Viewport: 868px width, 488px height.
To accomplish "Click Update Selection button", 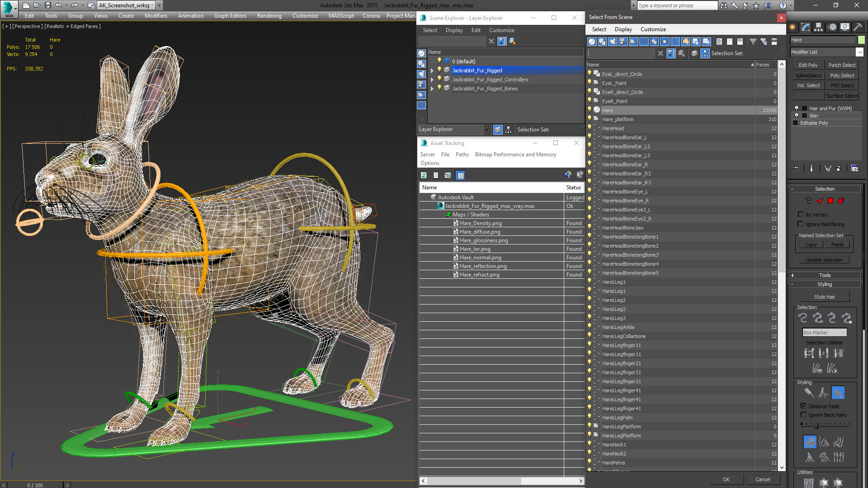I will (x=824, y=260).
